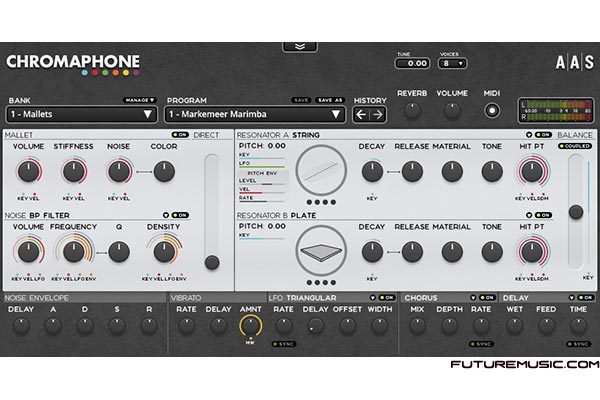
Task: Toggle the Delay ON switch
Action: 585,297
